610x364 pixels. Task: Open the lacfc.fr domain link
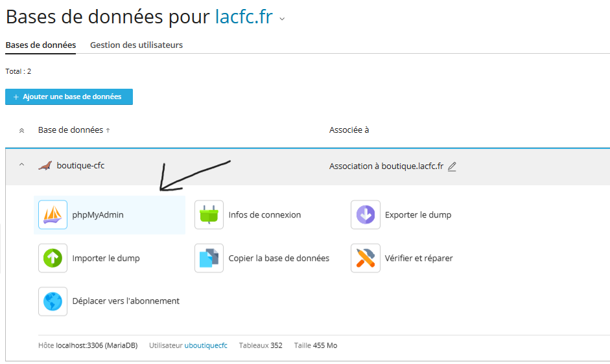point(244,17)
